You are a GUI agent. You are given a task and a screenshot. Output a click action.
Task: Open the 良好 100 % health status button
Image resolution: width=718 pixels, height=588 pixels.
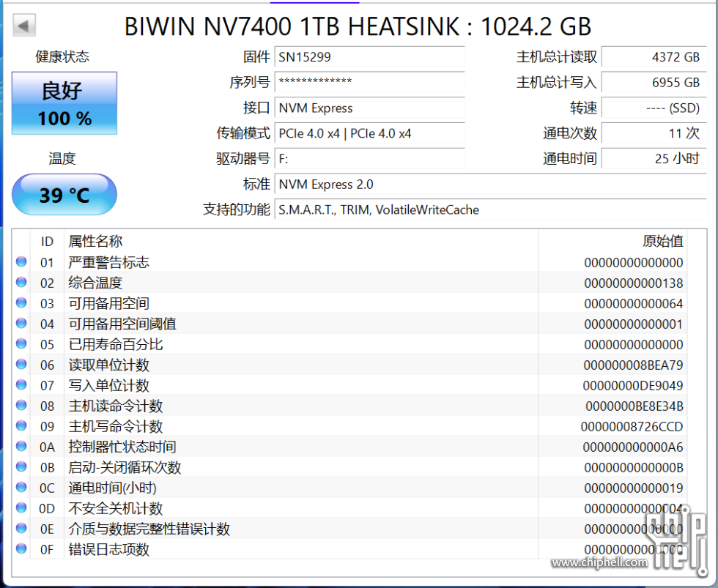[64, 103]
